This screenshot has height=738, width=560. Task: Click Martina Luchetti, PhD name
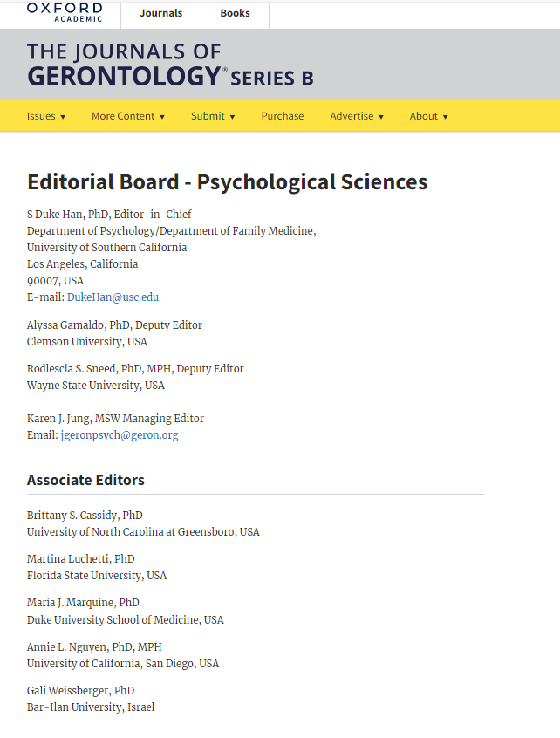tap(81, 559)
